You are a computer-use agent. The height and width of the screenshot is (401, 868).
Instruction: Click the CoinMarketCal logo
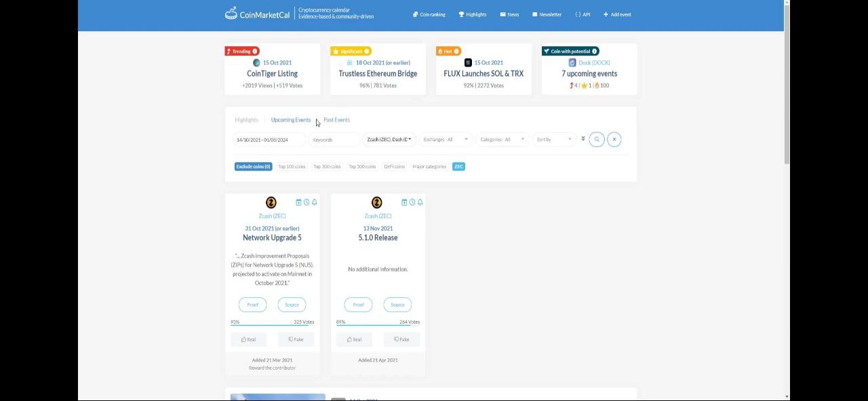tap(257, 14)
